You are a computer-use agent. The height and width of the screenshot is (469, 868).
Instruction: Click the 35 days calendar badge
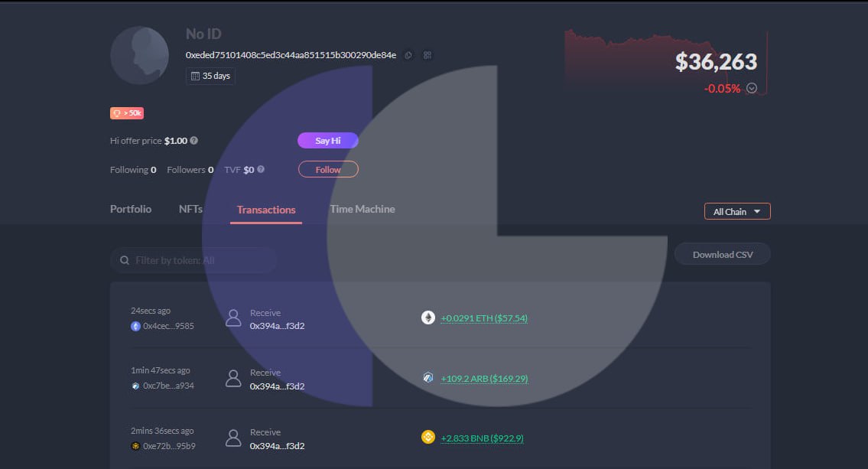[x=210, y=76]
